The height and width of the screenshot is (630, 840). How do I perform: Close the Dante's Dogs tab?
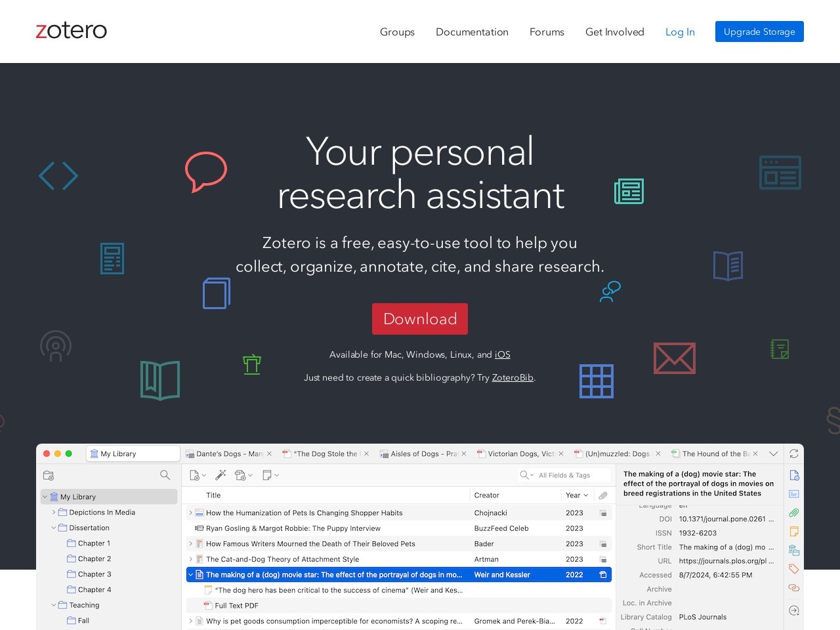tap(269, 453)
